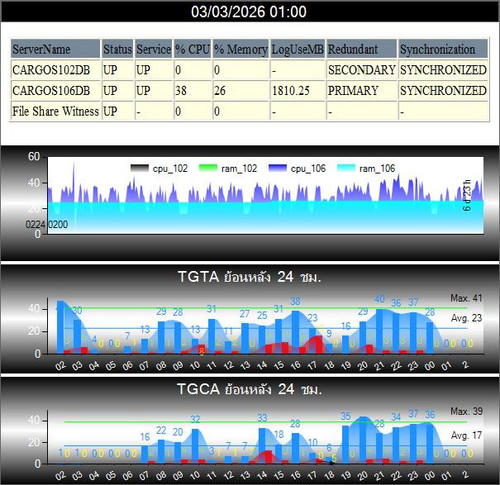
Task: Click the CARGOS106DB server name cell
Action: pos(55,91)
